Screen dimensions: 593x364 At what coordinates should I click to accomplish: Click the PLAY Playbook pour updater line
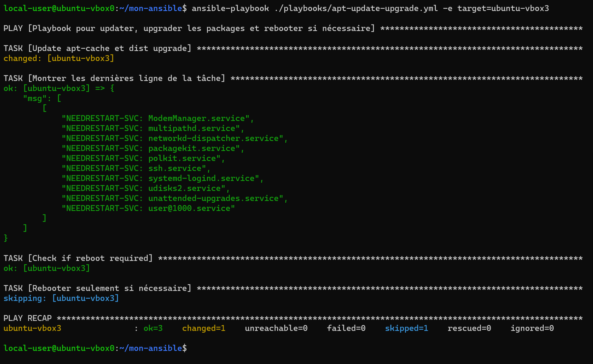293,28
